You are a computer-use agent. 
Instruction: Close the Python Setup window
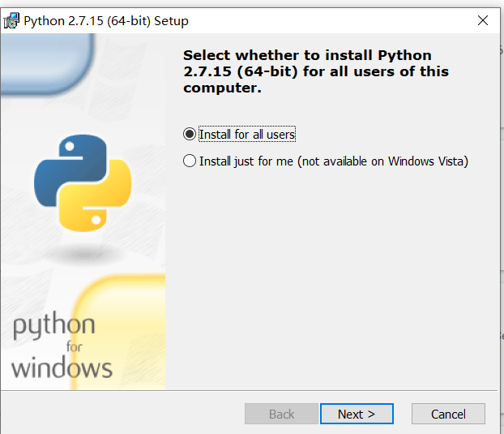(x=482, y=20)
